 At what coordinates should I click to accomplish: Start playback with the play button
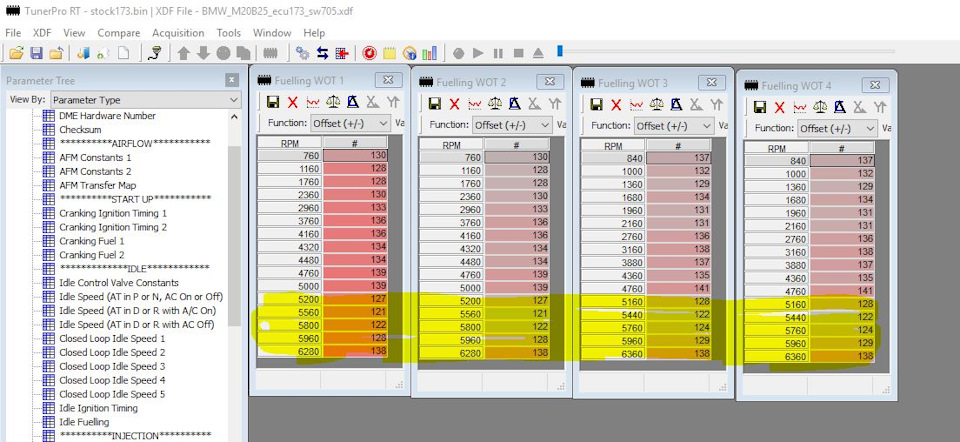(479, 53)
